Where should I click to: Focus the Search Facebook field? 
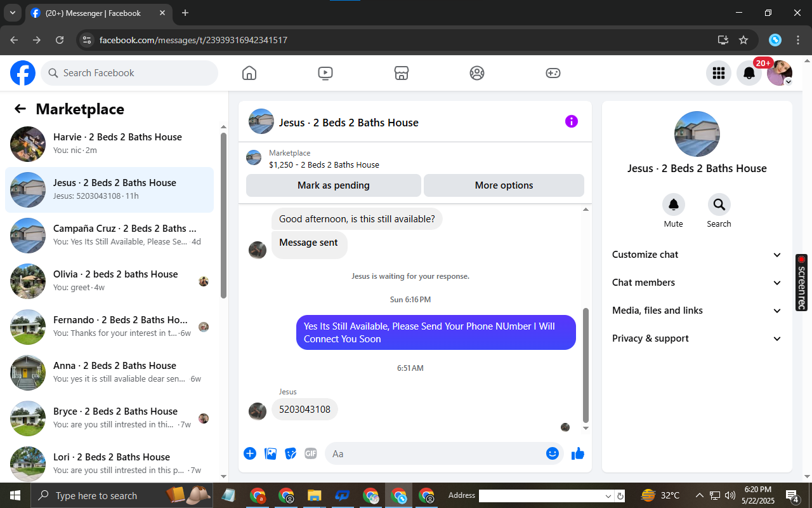pyautogui.click(x=129, y=73)
